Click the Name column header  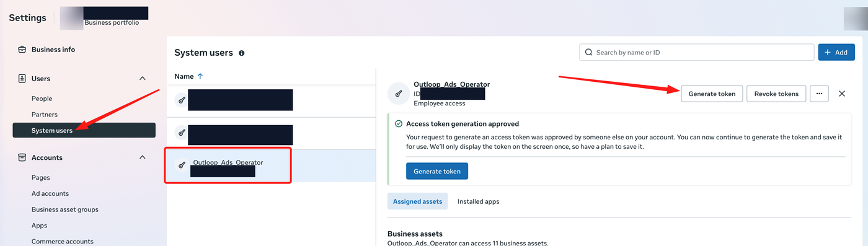coord(184,76)
